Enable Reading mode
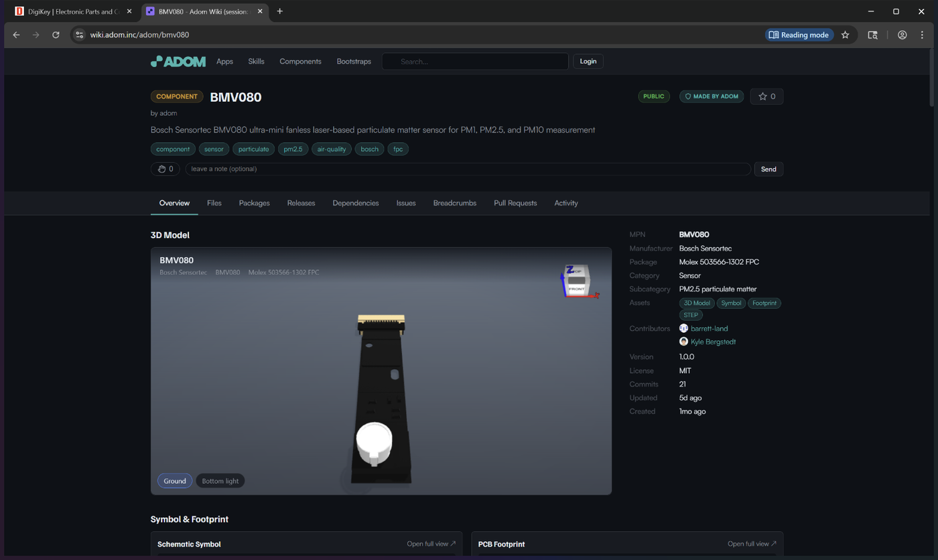Screen dimensions: 938x560 pos(799,35)
